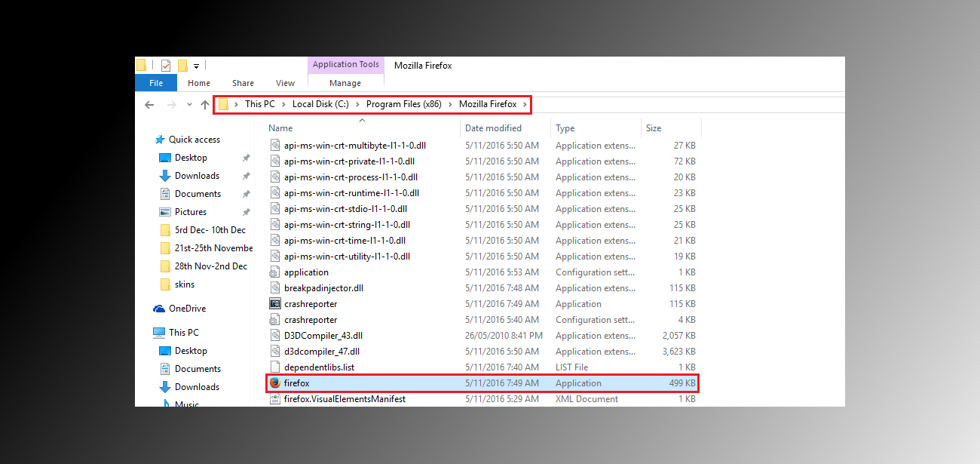Click the firefox application icon
The height and width of the screenshot is (464, 980).
[275, 383]
